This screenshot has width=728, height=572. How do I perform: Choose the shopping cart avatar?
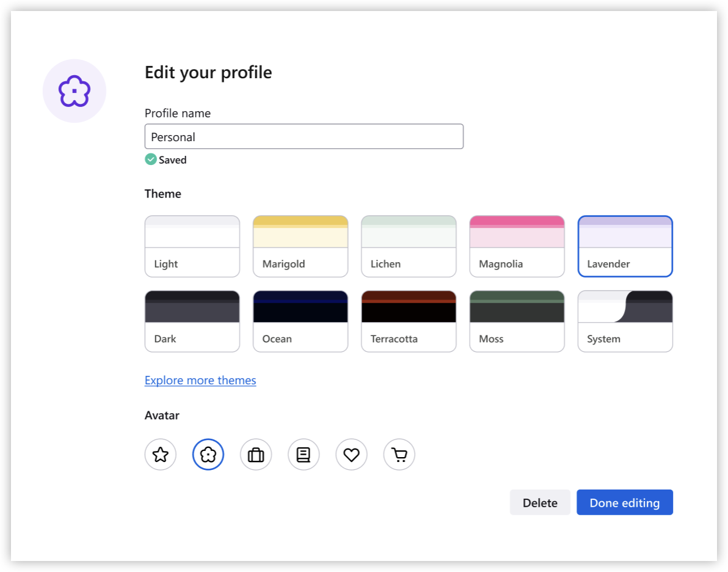point(399,455)
